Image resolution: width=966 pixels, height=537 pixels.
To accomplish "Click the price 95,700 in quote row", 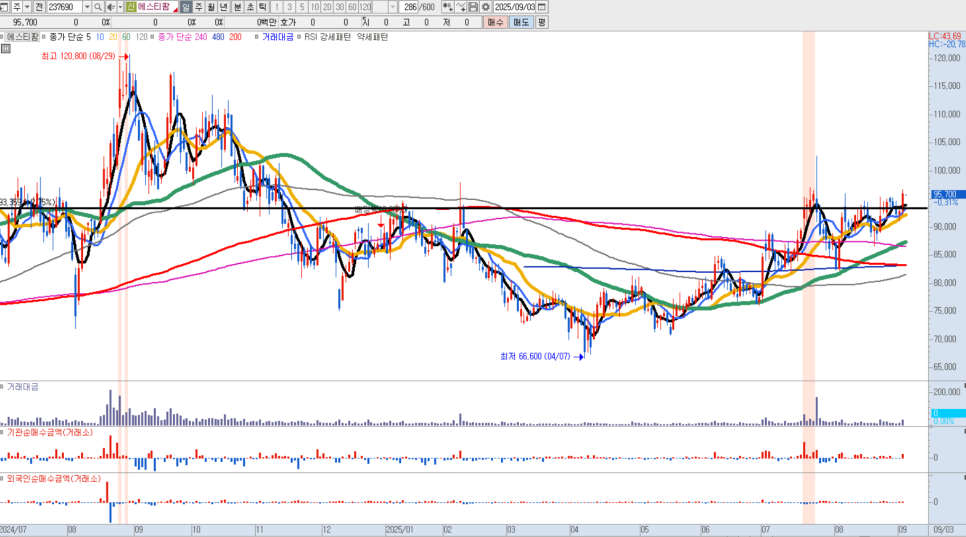I will (25, 22).
